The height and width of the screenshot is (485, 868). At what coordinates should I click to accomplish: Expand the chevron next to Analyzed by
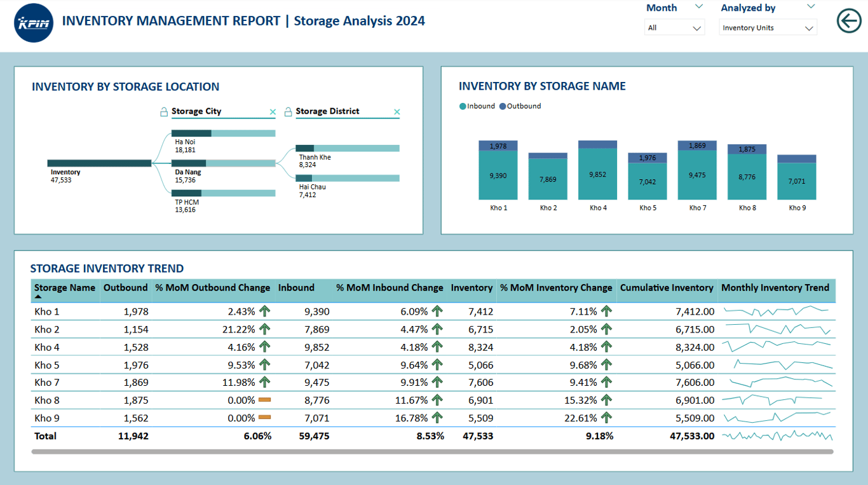[811, 7]
